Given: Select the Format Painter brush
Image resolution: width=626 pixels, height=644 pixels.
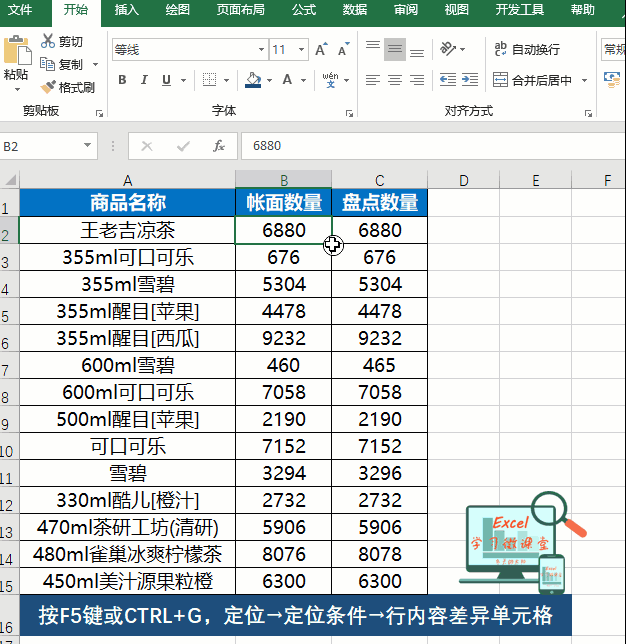Looking at the screenshot, I should point(48,87).
